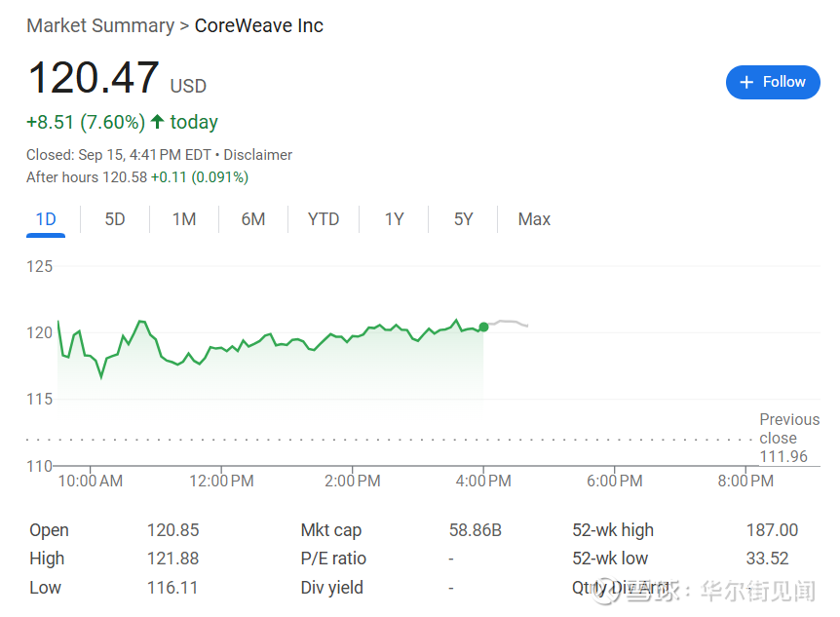Click the P/E ratio label
This screenshot has height=617, width=840.
coord(333,559)
